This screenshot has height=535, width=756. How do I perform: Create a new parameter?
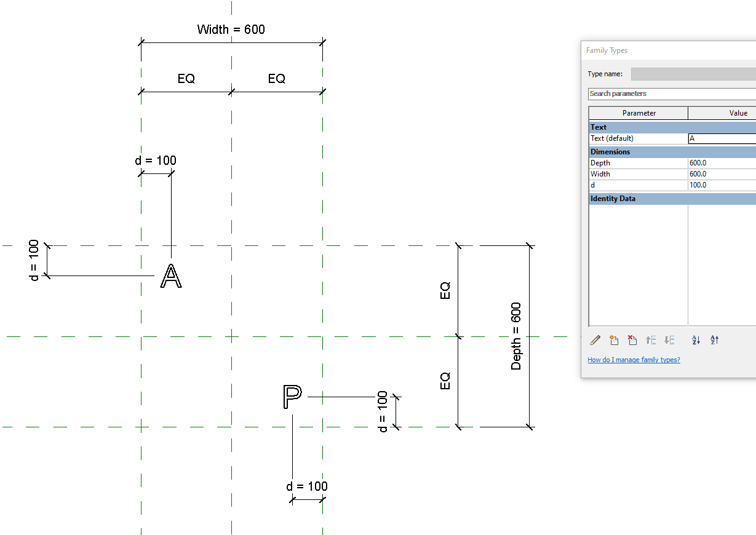614,340
